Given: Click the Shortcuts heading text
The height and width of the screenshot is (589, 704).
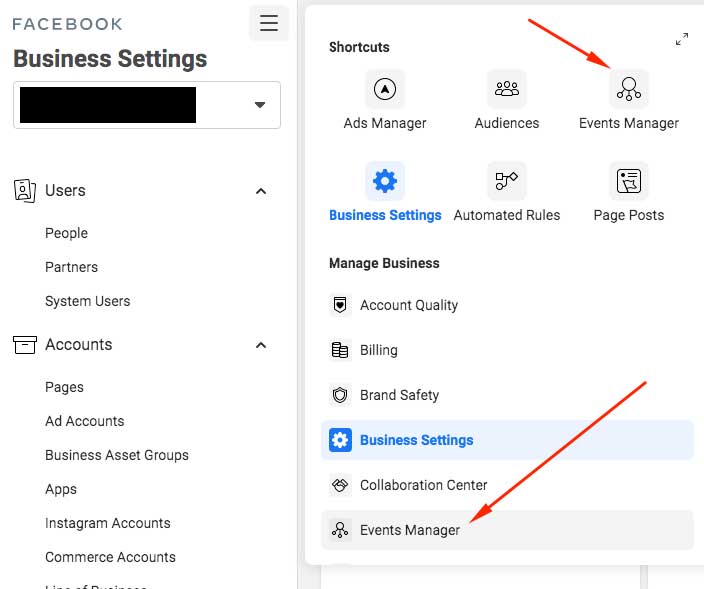Looking at the screenshot, I should pos(359,47).
